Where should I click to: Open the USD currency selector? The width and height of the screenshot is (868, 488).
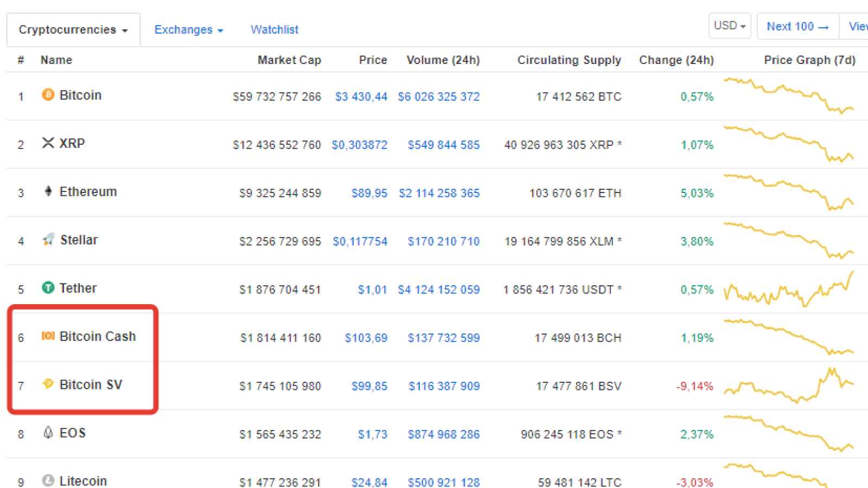coord(730,26)
